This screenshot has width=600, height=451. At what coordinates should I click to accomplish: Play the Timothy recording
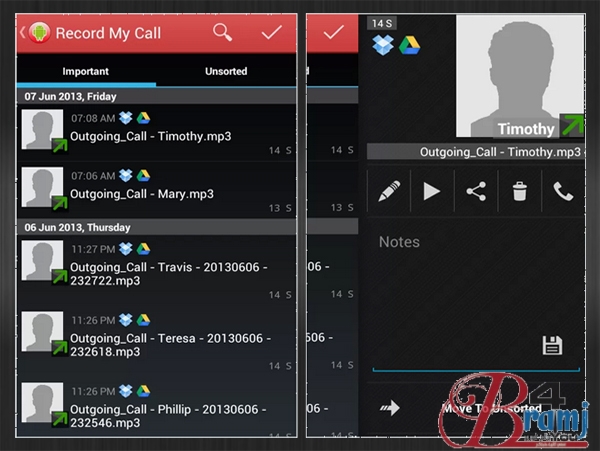432,191
